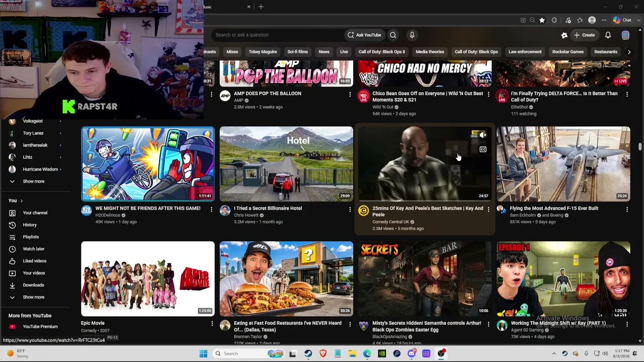The height and width of the screenshot is (362, 644).
Task: Open Edge settings and more ellipsis
Action: 604,20
